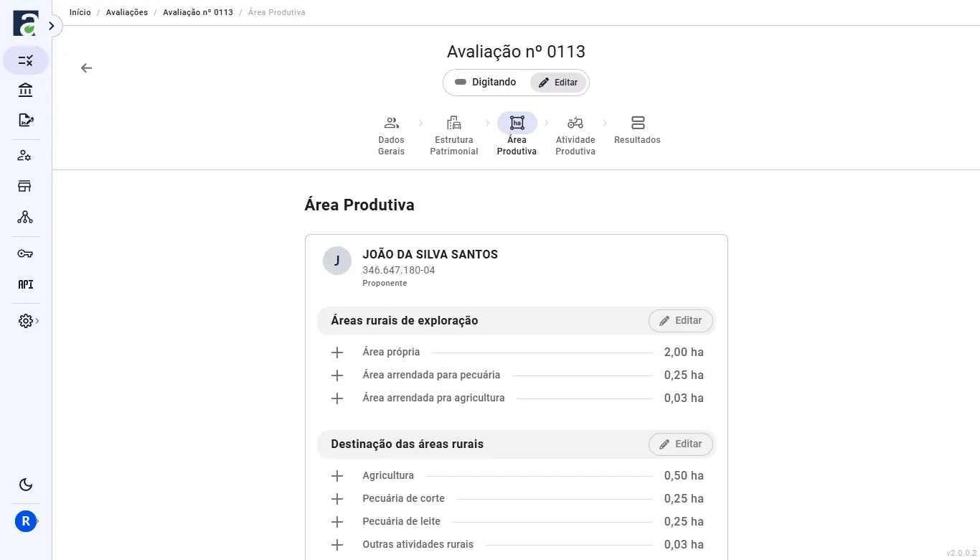
Task: Switch to the Resultados step
Action: (637, 131)
